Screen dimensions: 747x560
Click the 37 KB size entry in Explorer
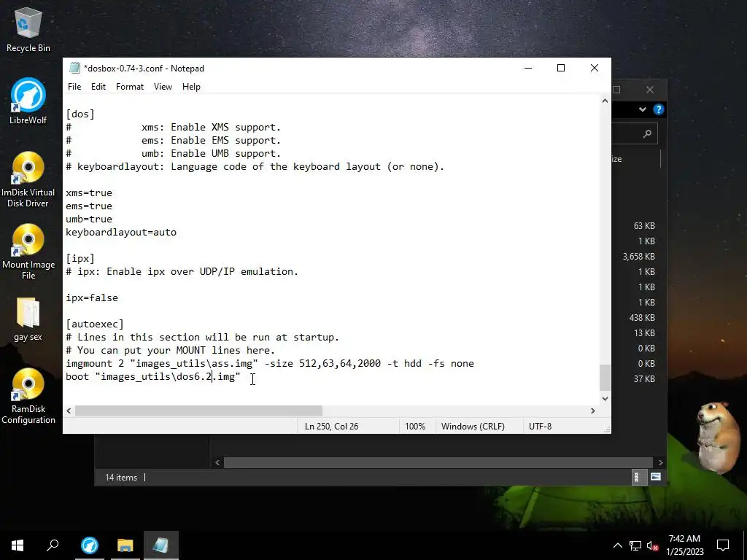(644, 378)
